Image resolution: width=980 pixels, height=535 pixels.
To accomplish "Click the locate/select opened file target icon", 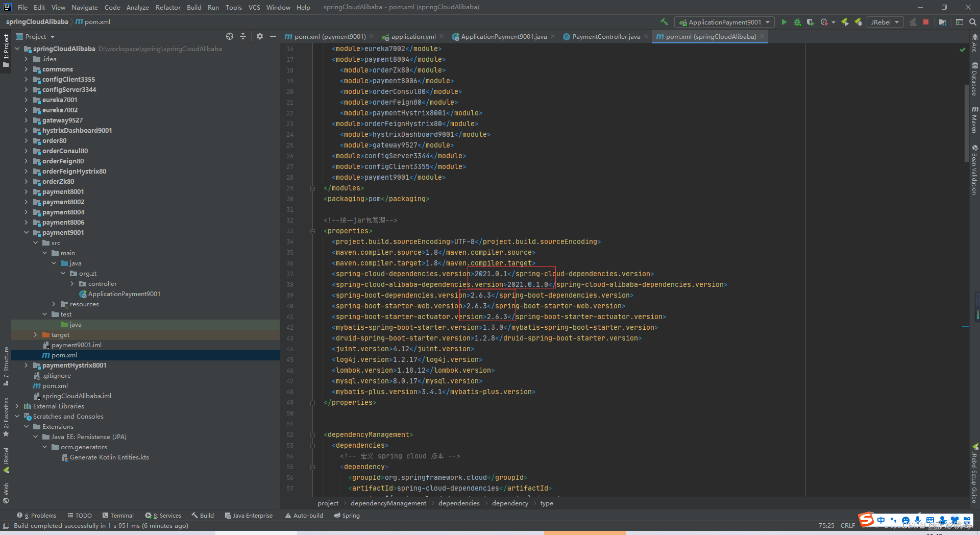I will 230,36.
